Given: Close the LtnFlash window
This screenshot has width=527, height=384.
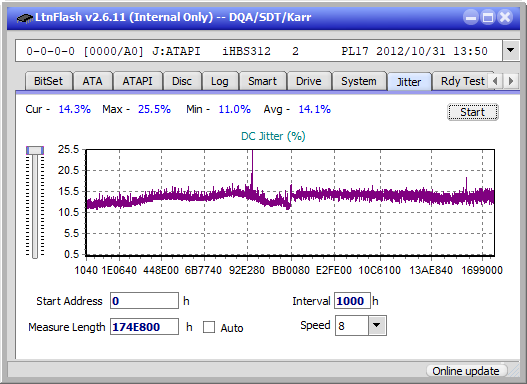Looking at the screenshot, I should click(505, 17).
